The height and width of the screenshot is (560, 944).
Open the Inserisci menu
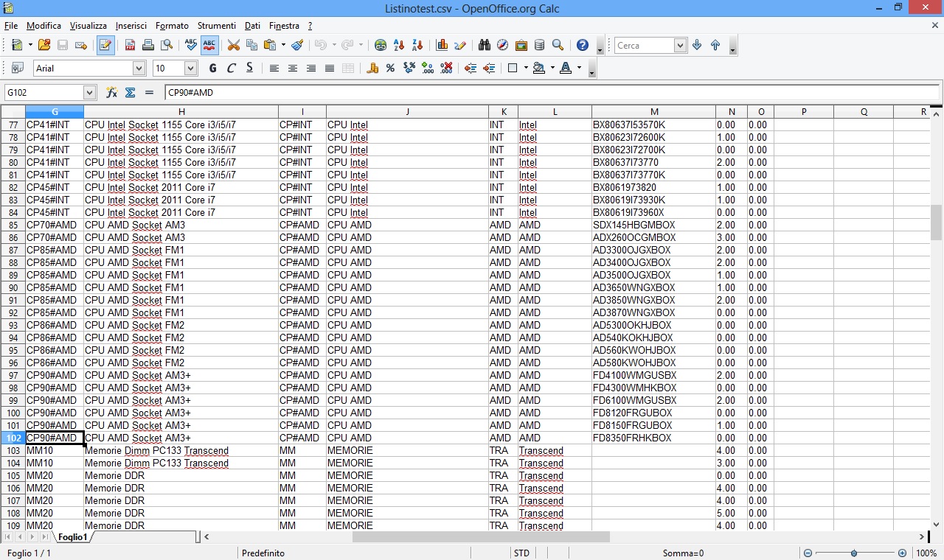(x=131, y=26)
